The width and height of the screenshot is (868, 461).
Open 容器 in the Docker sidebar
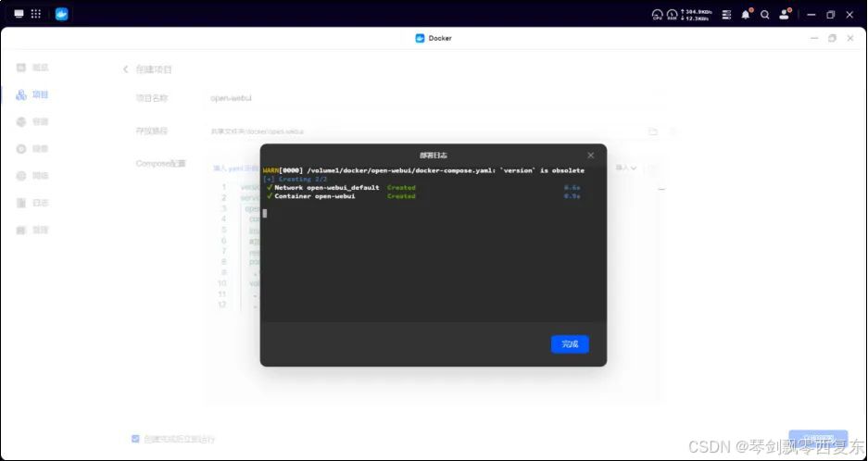[32, 122]
